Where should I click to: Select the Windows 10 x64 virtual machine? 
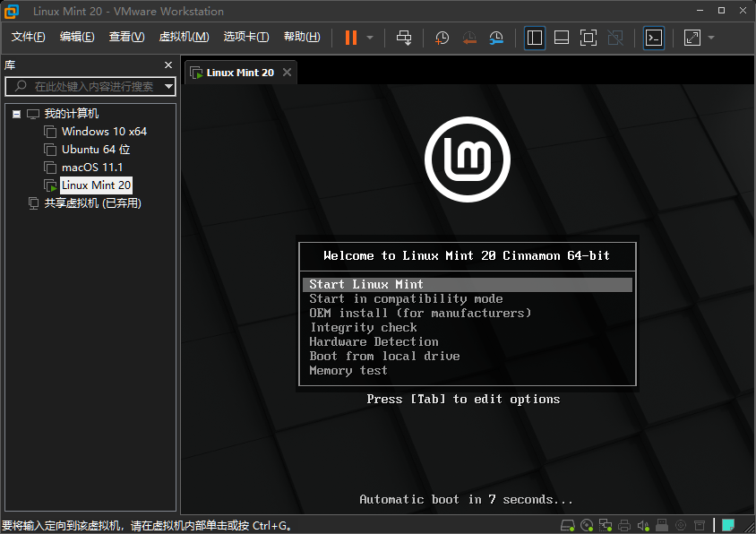click(104, 131)
